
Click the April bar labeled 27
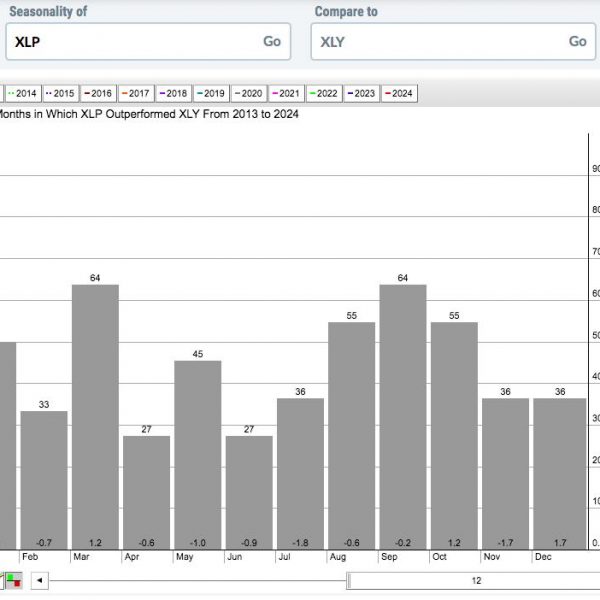pyautogui.click(x=147, y=493)
